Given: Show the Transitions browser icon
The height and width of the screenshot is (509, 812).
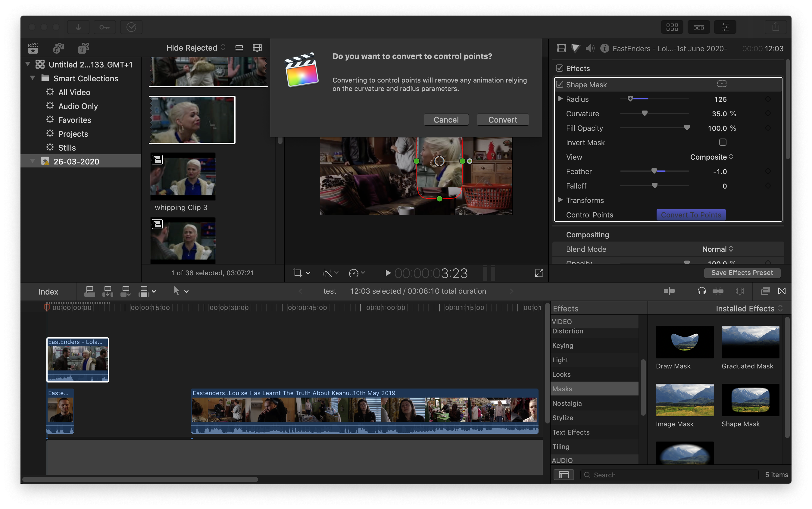Looking at the screenshot, I should [x=782, y=291].
